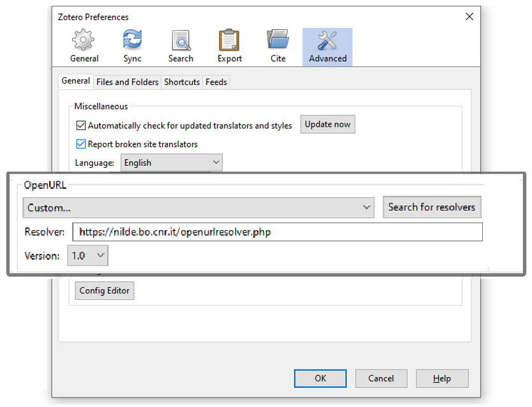
Task: Open the Search preferences pane
Action: 181,47
